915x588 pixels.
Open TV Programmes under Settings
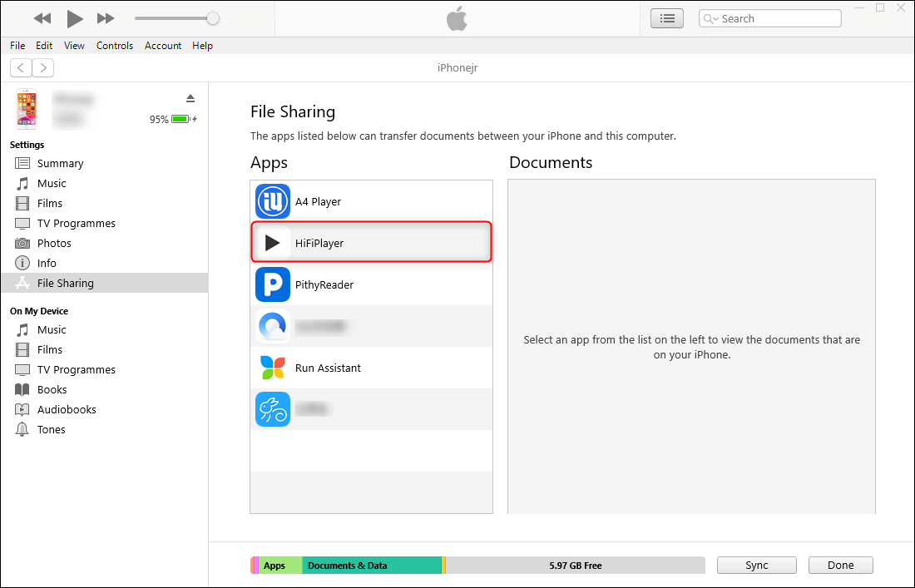click(76, 224)
